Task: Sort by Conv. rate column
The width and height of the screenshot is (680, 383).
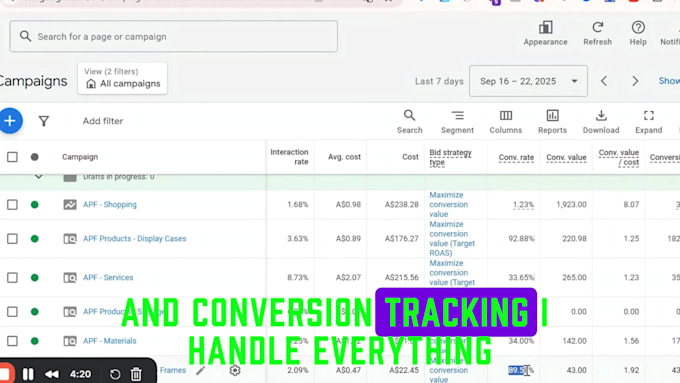Action: [x=516, y=157]
